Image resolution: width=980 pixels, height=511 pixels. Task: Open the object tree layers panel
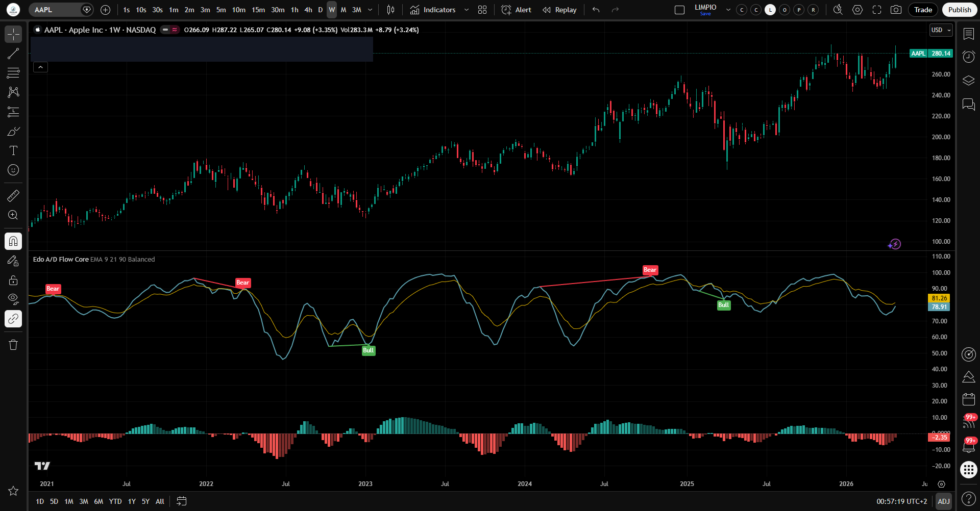coord(968,81)
